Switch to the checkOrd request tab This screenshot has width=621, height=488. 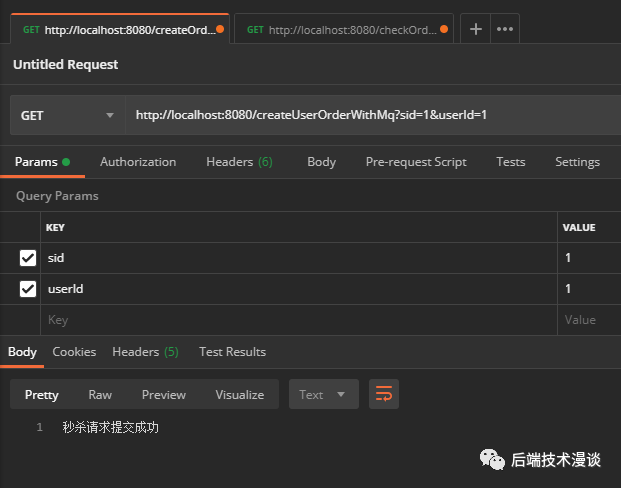pyautogui.click(x=344, y=29)
